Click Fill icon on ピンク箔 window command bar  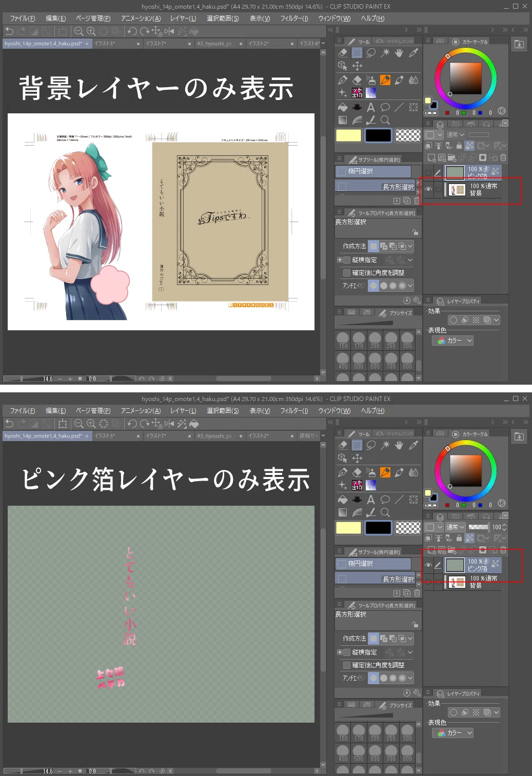click(x=194, y=424)
